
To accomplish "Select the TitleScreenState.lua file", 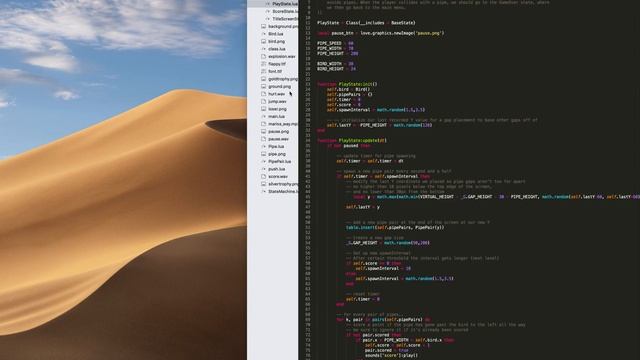I will 285,19.
